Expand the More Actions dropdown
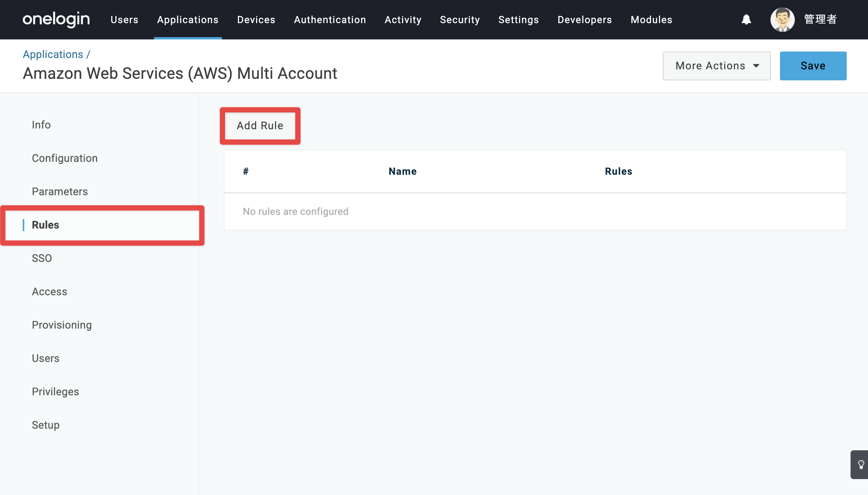Screen dimensions: 868x495 coord(717,66)
